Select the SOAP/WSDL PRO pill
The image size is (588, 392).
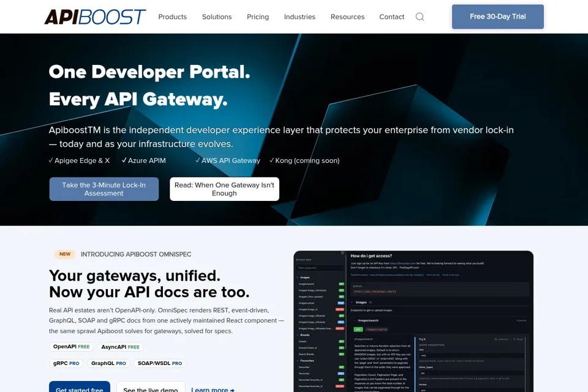(160, 363)
